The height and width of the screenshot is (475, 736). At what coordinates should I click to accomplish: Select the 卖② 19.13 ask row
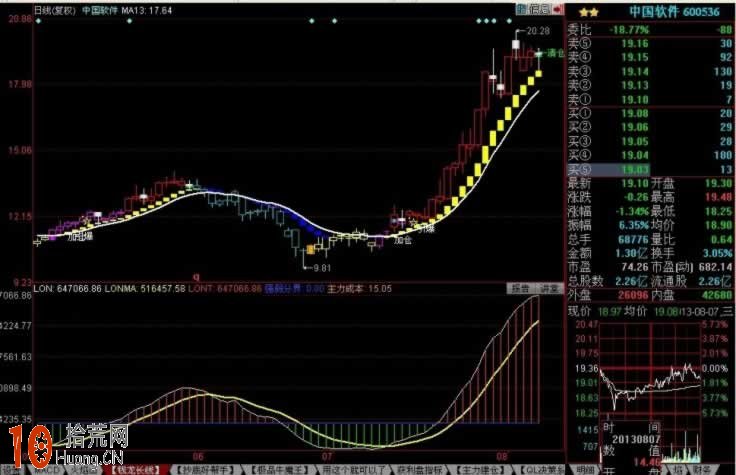click(650, 85)
